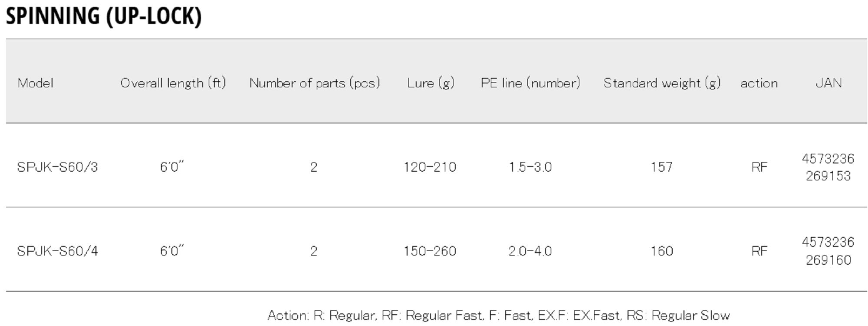Click the 157 standard weight cell

[661, 167]
